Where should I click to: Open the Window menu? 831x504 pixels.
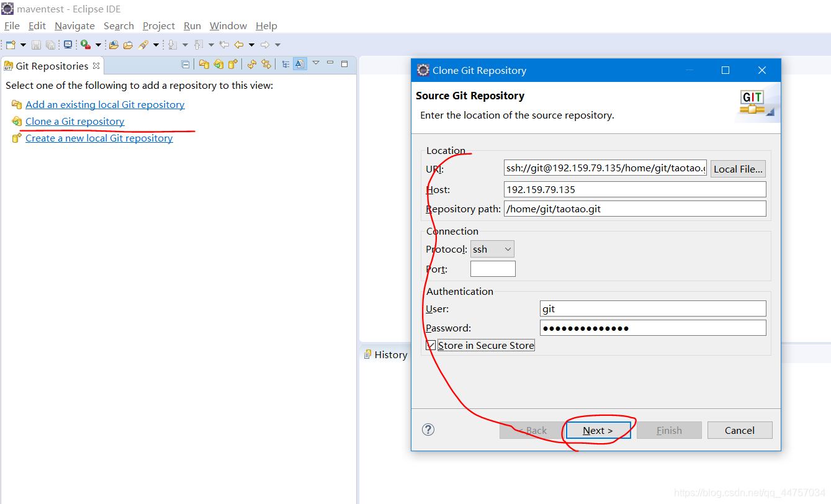pyautogui.click(x=228, y=25)
